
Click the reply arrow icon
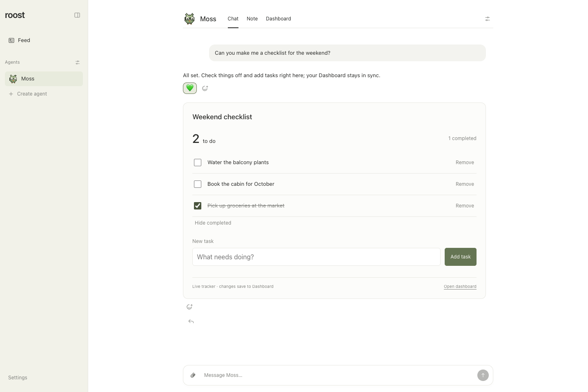[191, 321]
